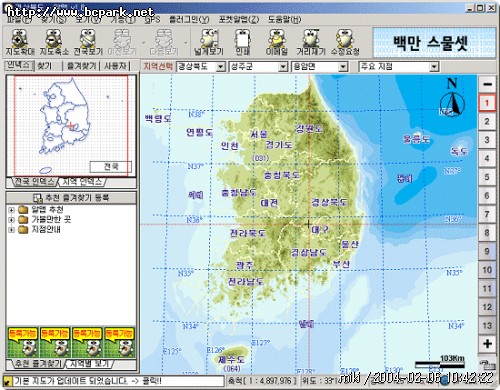Screen dimensions: 500x390
Task: Open the 넓게보기 wide view tool
Action: coord(209,42)
